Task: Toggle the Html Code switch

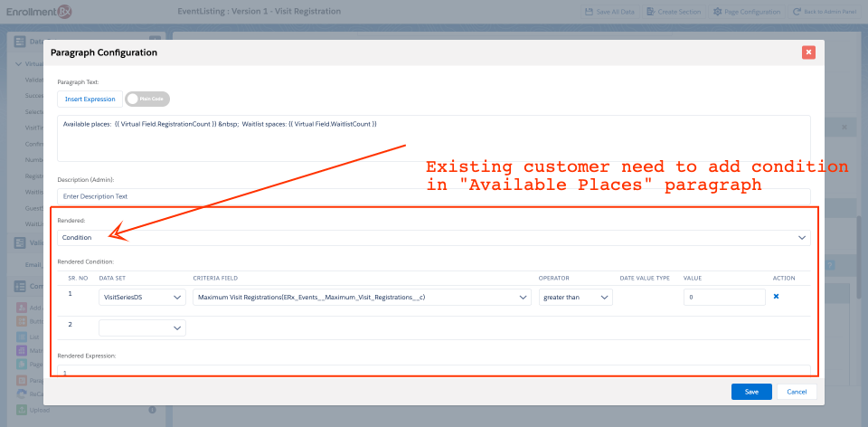Action: click(147, 99)
